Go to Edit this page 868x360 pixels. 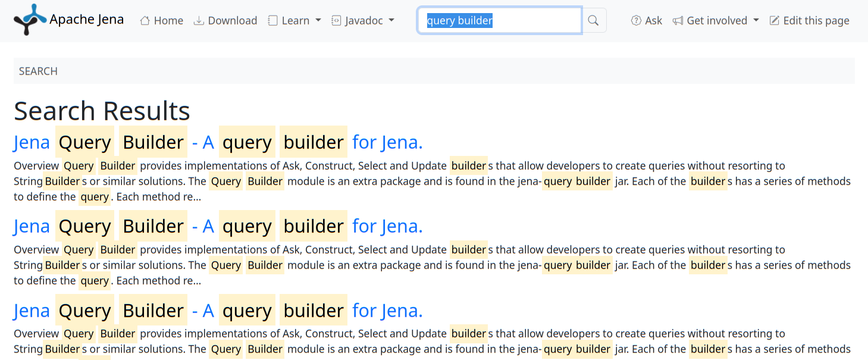point(809,20)
